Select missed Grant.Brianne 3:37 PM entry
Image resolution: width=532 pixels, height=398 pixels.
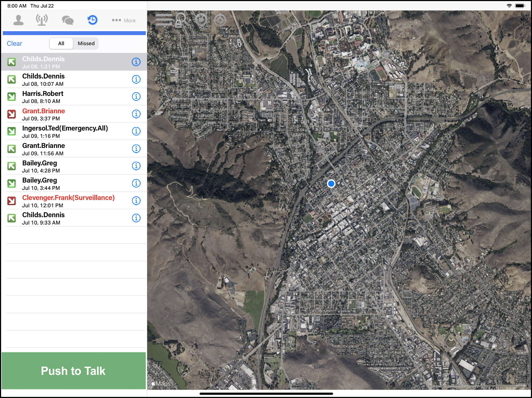point(43,114)
